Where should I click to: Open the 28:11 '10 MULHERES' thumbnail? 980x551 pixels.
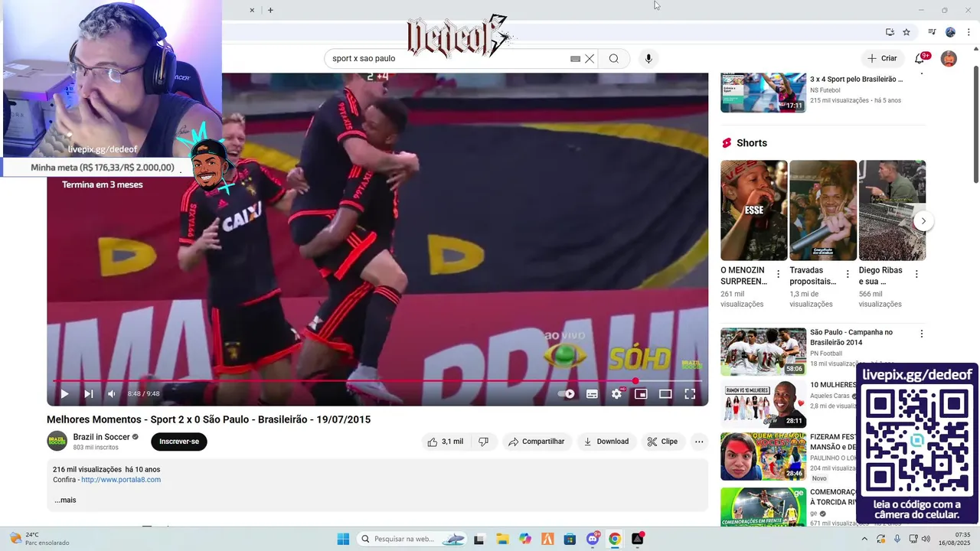pyautogui.click(x=763, y=403)
